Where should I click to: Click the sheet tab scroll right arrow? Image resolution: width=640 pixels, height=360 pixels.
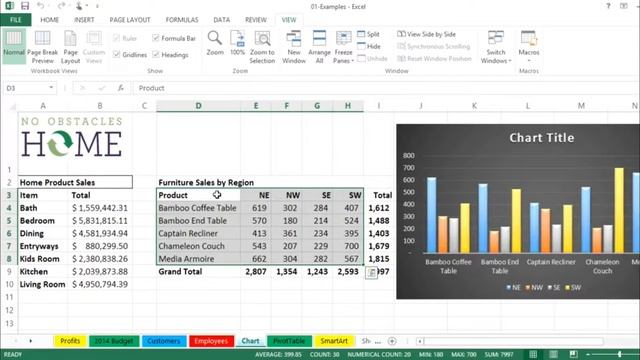pyautogui.click(x=31, y=341)
